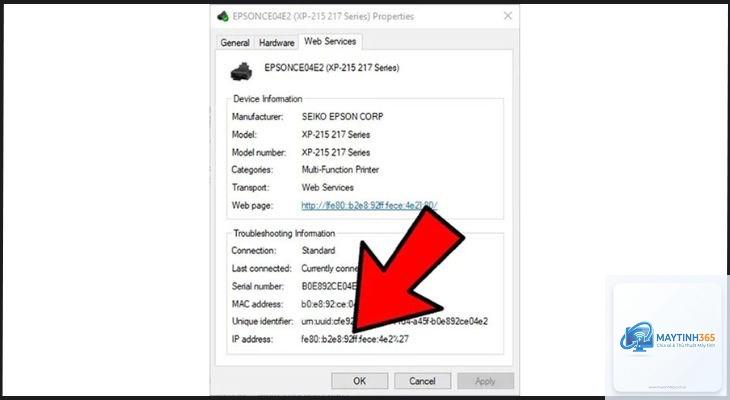Select the IP address value fe80::b2e8

[355, 339]
